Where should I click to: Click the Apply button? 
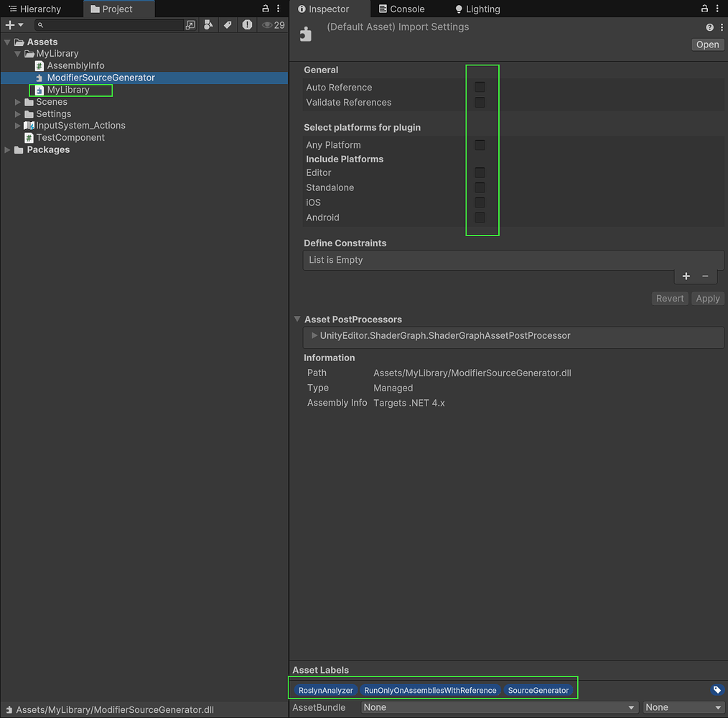click(708, 298)
